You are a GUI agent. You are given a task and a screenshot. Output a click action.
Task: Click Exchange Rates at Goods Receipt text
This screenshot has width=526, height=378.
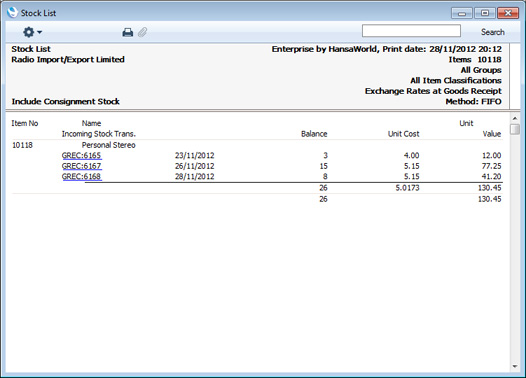click(x=433, y=91)
